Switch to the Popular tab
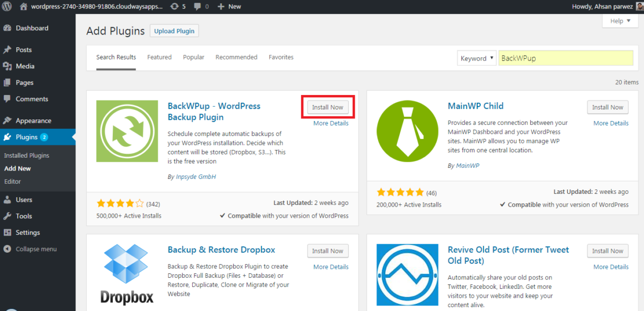Viewport: 644px width, 311px height. 193,58
